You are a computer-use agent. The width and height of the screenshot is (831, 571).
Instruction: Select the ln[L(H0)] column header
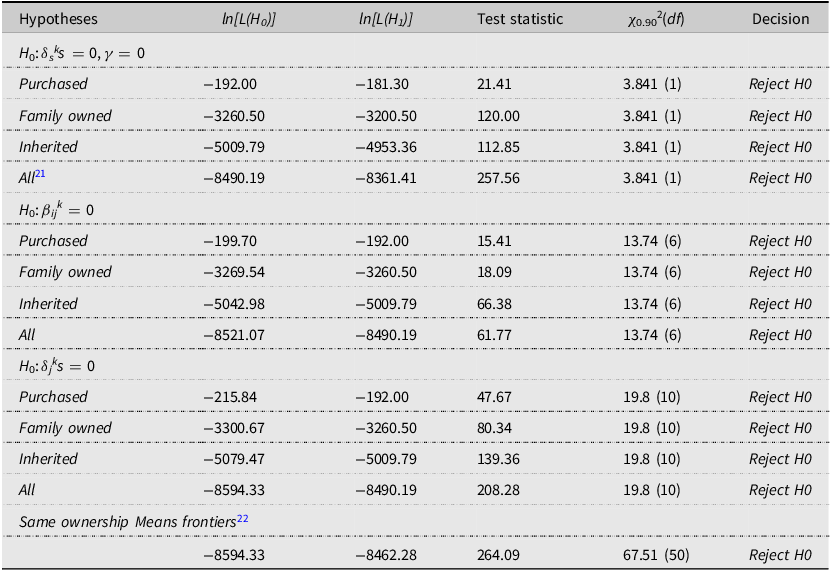(249, 19)
